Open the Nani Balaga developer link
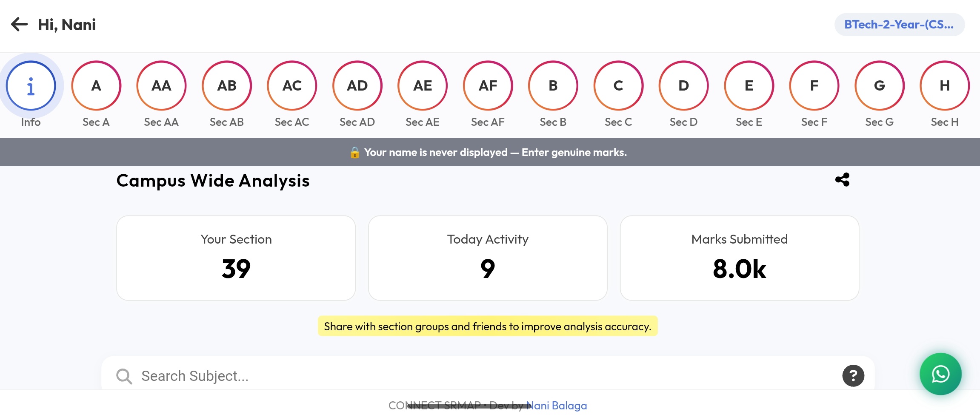This screenshot has height=420, width=980. 557,406
